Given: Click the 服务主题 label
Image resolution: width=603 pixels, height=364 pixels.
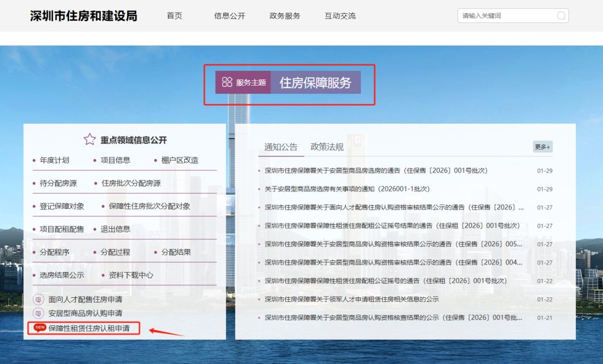Looking at the screenshot, I should pyautogui.click(x=251, y=82).
